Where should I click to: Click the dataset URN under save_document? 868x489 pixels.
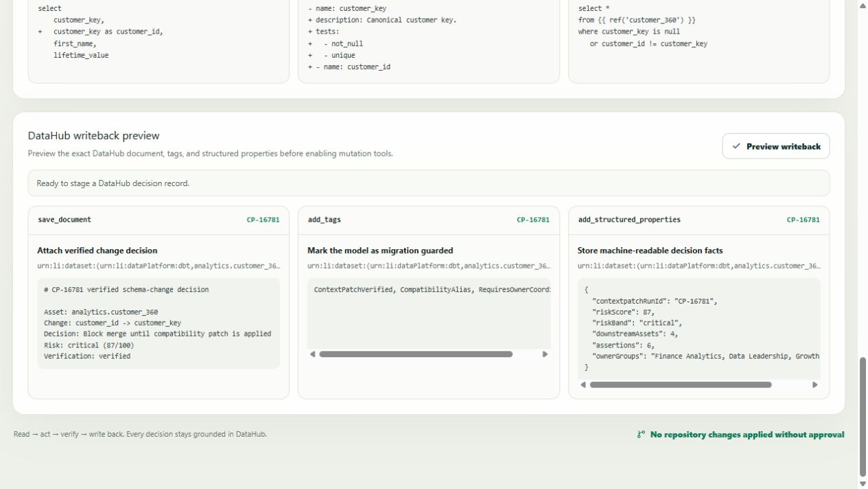[159, 266]
